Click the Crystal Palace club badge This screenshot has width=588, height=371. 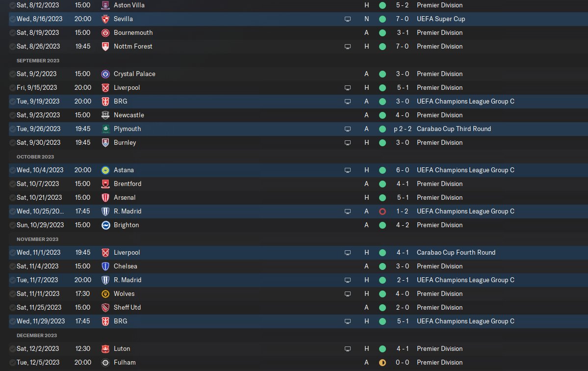(105, 74)
